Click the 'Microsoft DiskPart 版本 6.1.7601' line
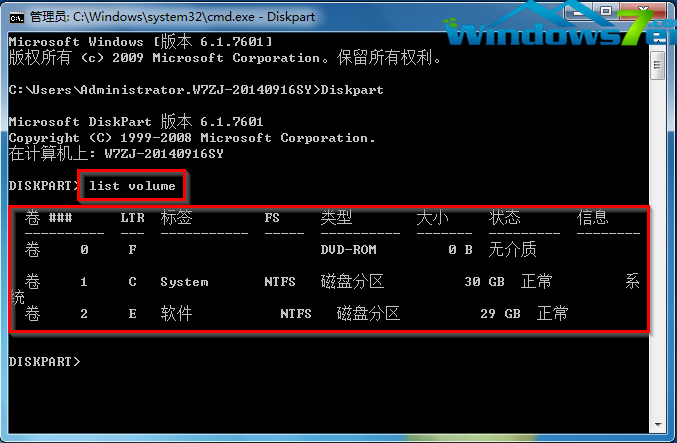Viewport: 677px width, 443px height. click(136, 122)
